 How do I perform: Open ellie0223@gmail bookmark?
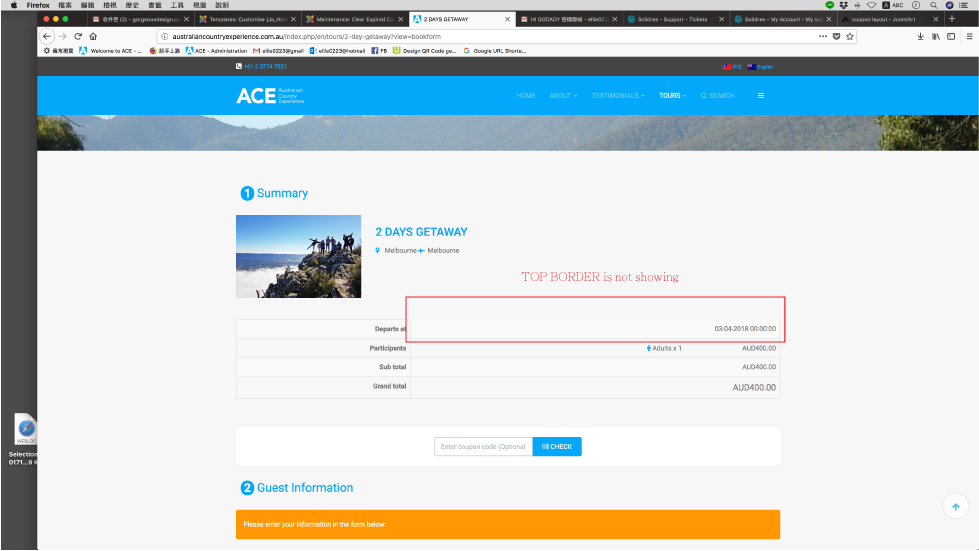coord(278,51)
